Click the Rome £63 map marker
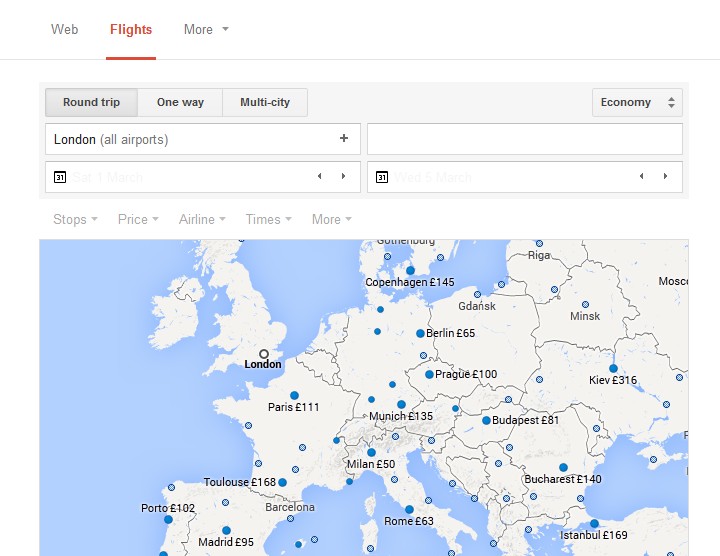This screenshot has height=556, width=720. point(409,510)
